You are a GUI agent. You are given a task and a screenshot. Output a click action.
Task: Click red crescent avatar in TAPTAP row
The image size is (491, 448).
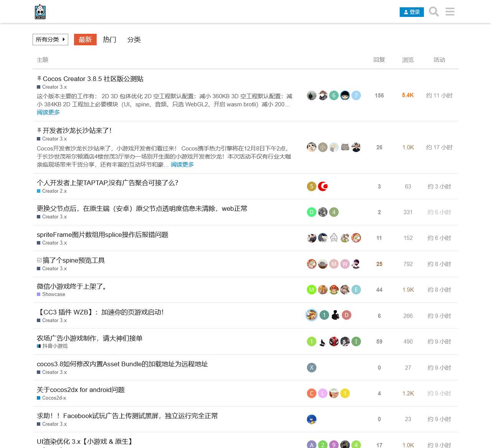[323, 187]
